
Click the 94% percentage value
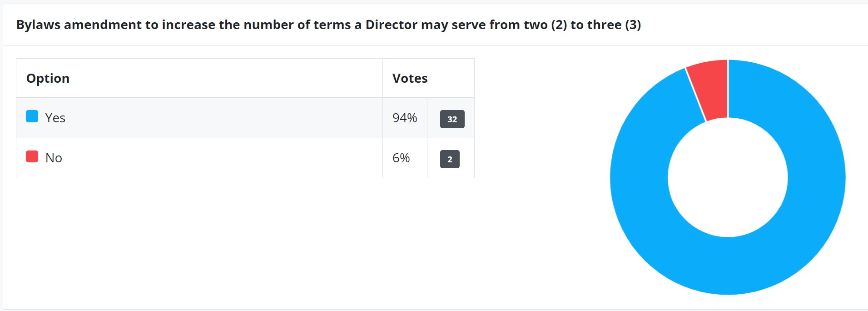404,118
